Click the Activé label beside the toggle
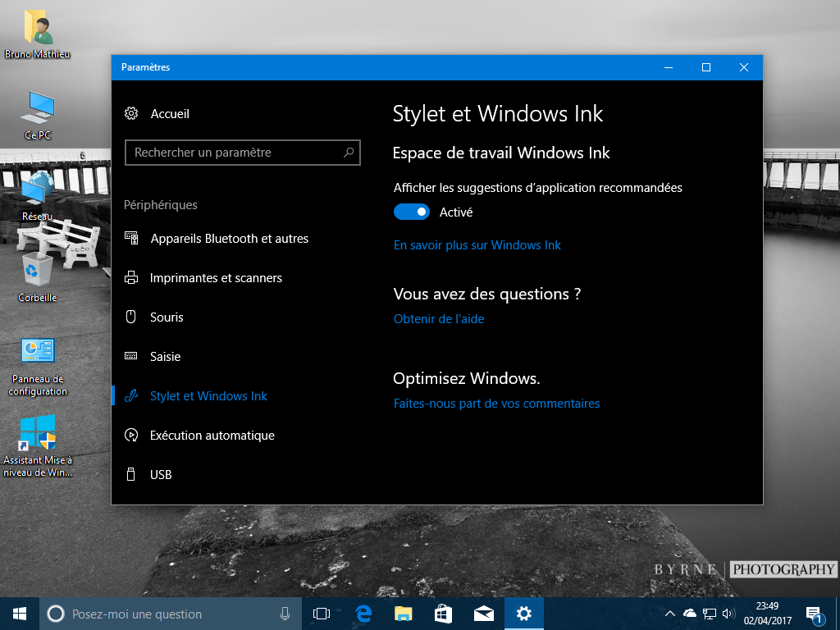Viewport: 840px width, 630px height. pyautogui.click(x=456, y=212)
